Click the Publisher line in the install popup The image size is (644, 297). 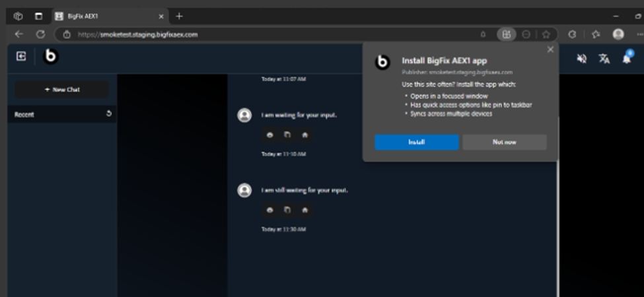coord(456,72)
